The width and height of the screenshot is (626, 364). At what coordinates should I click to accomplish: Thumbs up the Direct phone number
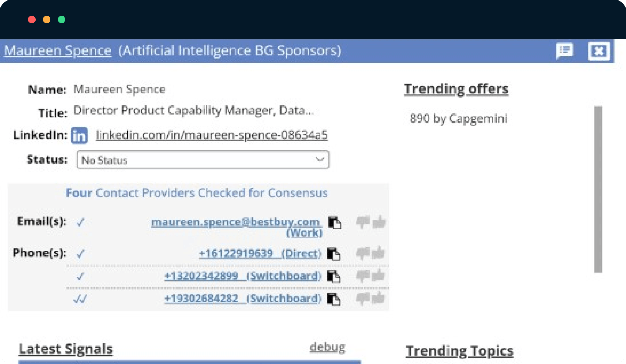pos(379,253)
